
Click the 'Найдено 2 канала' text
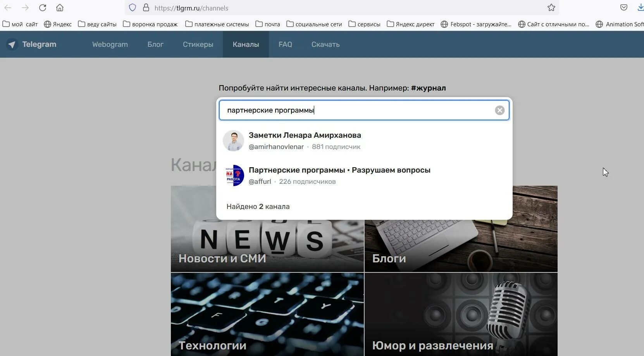coord(258,207)
